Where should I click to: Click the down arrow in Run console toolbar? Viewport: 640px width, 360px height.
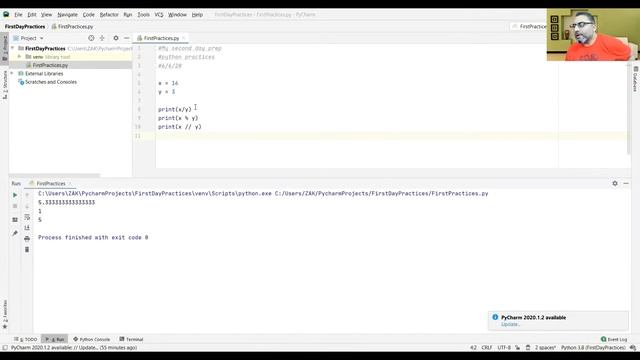(27, 206)
